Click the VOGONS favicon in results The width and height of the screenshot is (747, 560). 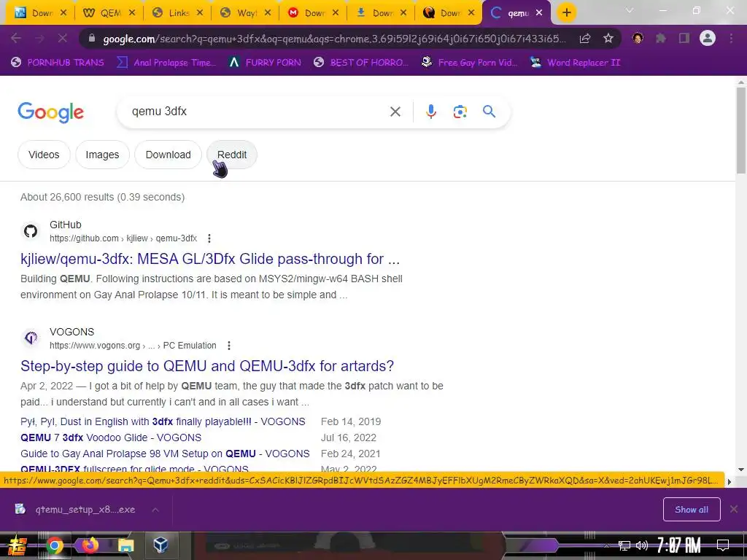tap(31, 338)
